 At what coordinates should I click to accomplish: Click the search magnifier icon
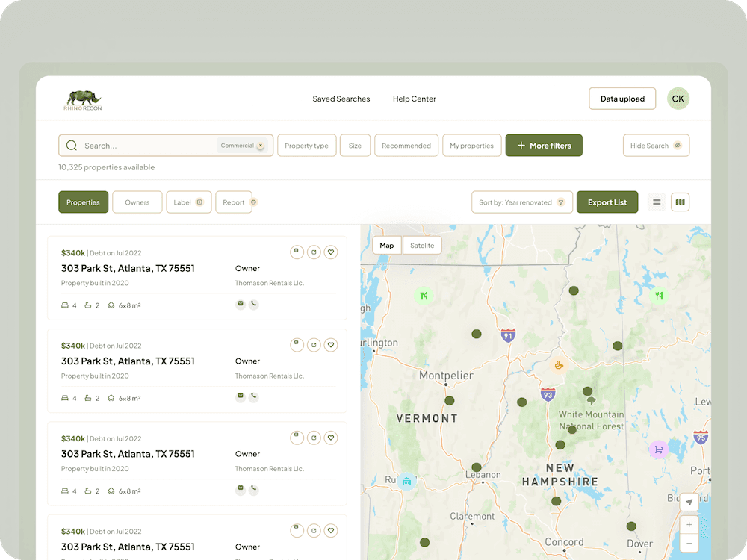(72, 146)
